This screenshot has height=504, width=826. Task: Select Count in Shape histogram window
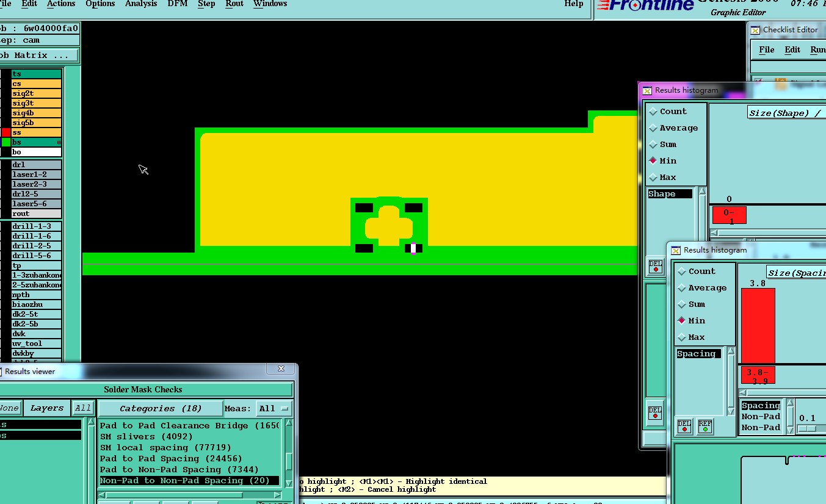click(x=668, y=112)
